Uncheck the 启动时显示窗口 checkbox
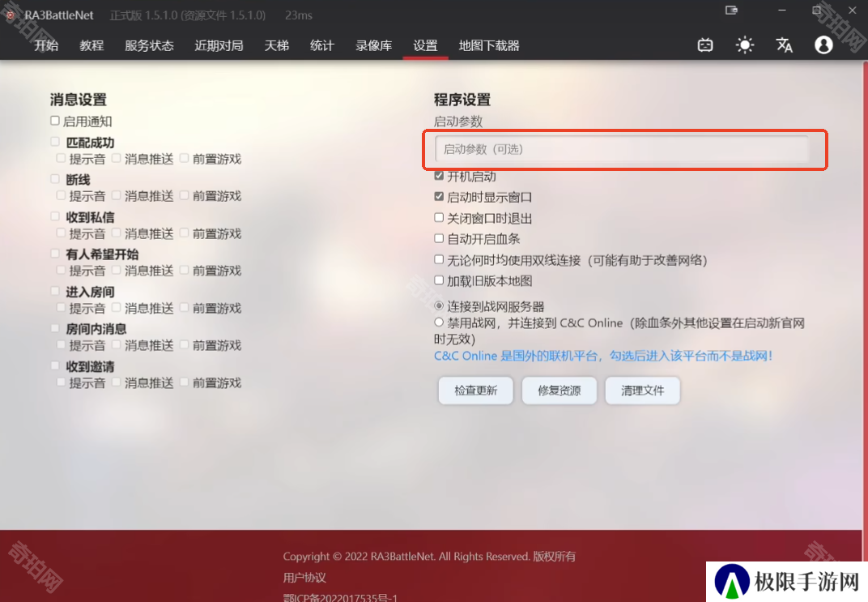Screen dimensions: 868x602 (x=439, y=197)
